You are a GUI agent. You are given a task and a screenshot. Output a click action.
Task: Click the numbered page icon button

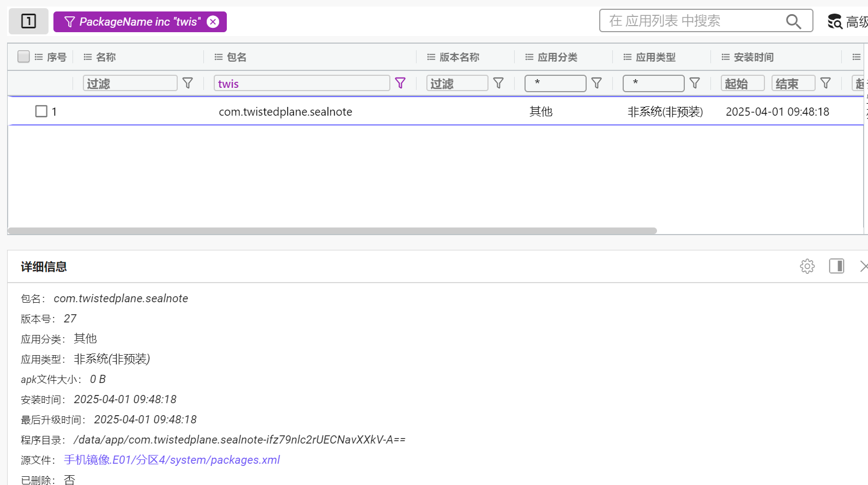28,21
